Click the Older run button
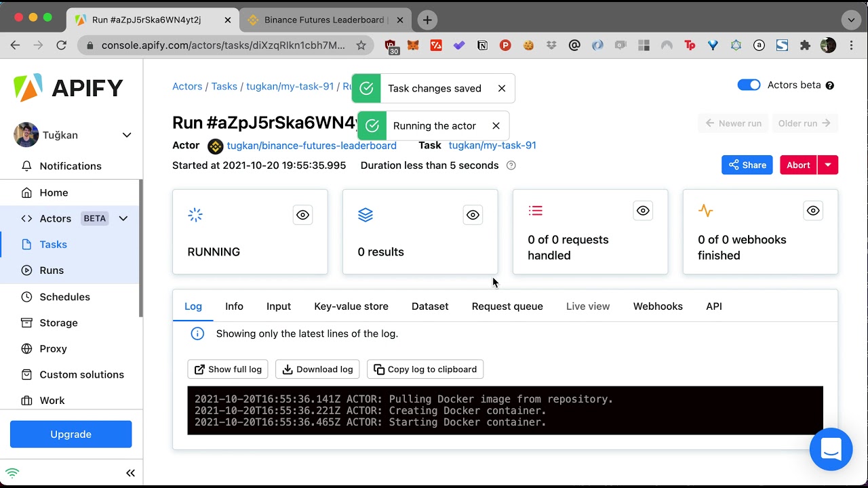This screenshot has width=868, height=488. (804, 123)
